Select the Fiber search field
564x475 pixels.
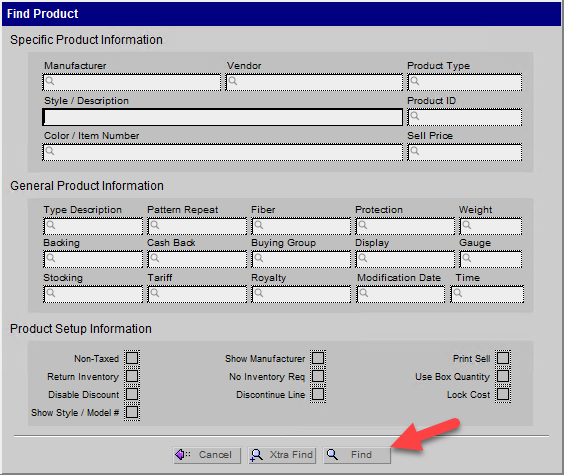click(x=301, y=226)
